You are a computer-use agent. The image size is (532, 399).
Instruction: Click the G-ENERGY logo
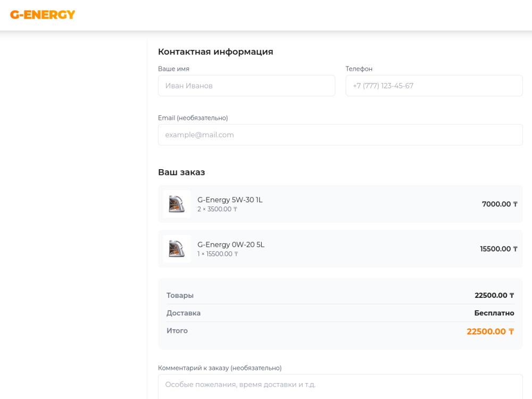click(43, 14)
